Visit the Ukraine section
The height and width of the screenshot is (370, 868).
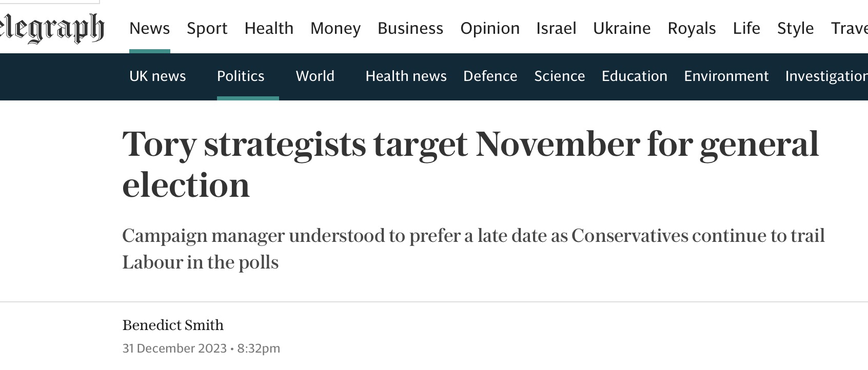(622, 28)
